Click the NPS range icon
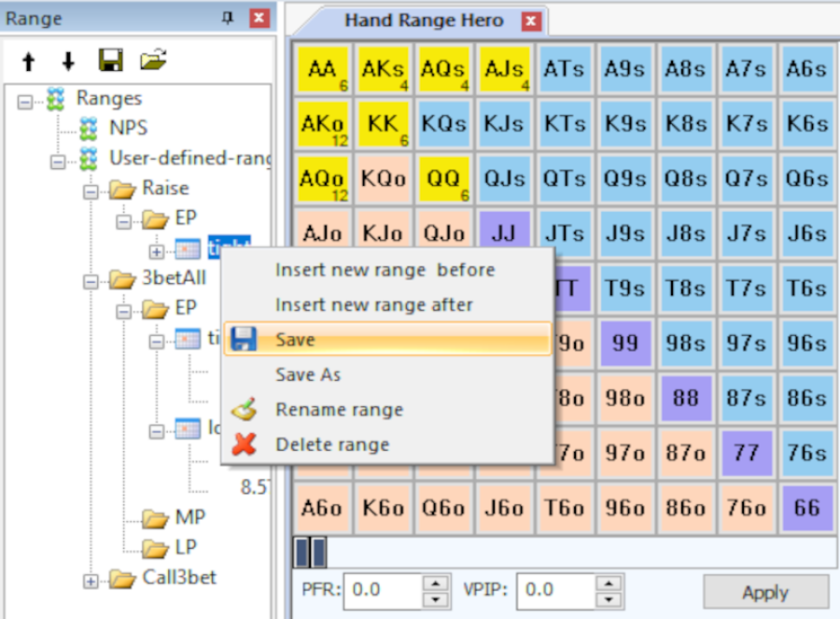Screen dimensions: 840x619 click(x=89, y=128)
